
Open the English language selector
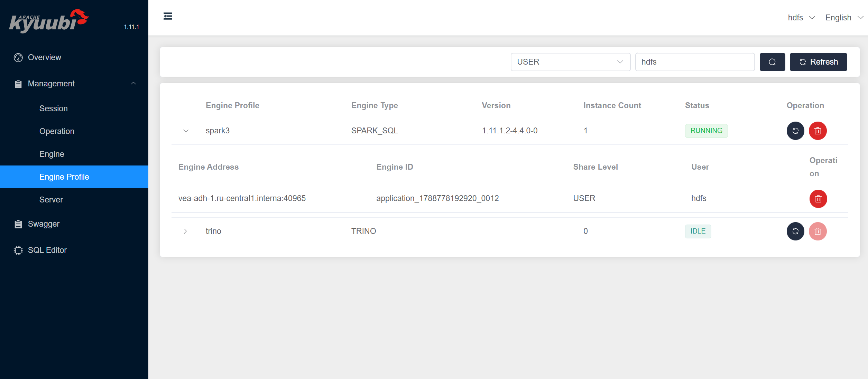[x=844, y=18]
